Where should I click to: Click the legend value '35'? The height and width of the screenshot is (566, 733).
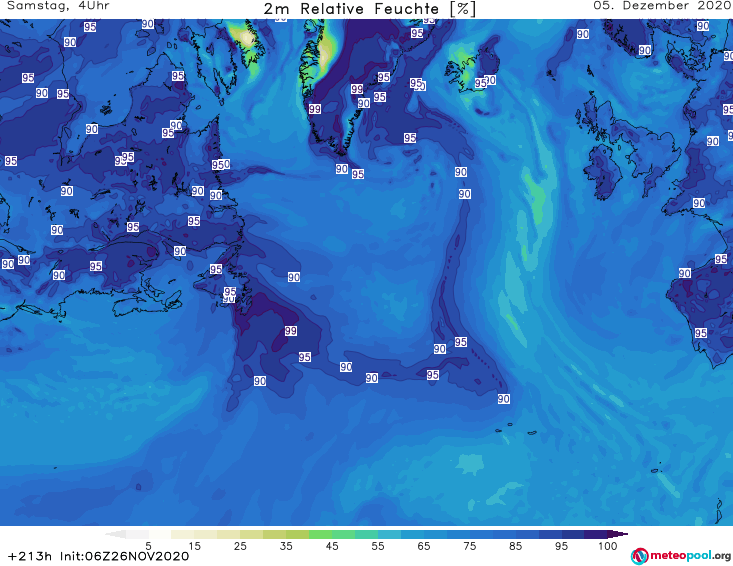click(x=286, y=545)
